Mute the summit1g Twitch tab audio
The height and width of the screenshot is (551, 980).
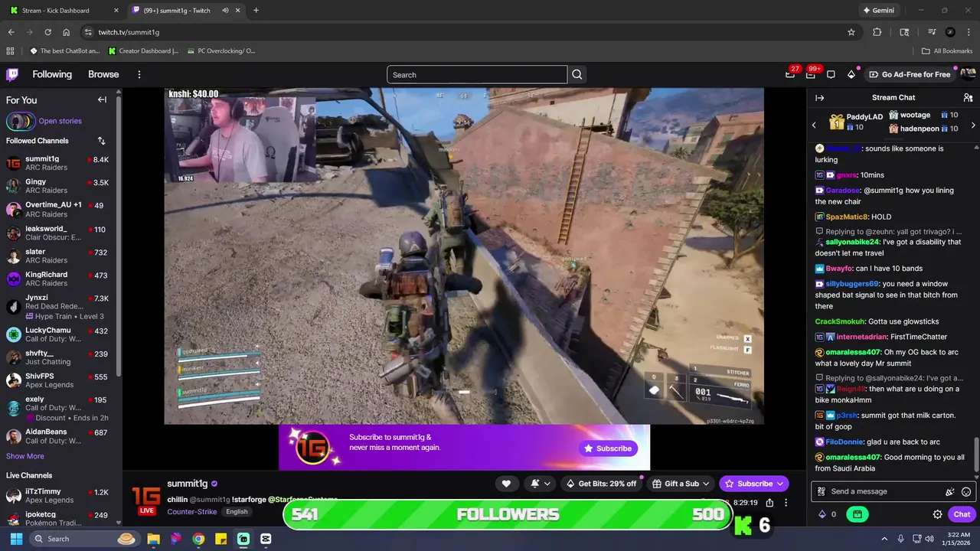coord(225,11)
